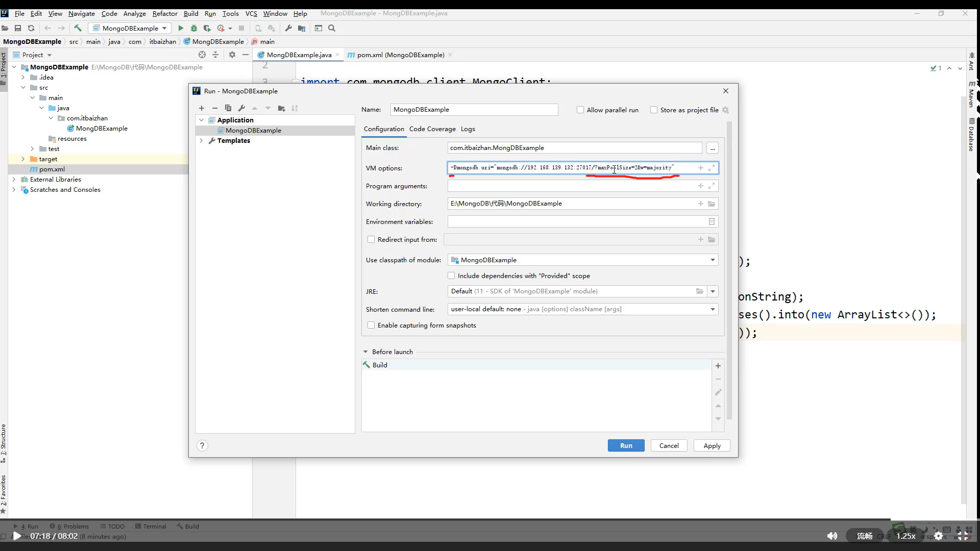Save all files via floppy disk icon
Screen dimensions: 980x551
(x=18, y=28)
